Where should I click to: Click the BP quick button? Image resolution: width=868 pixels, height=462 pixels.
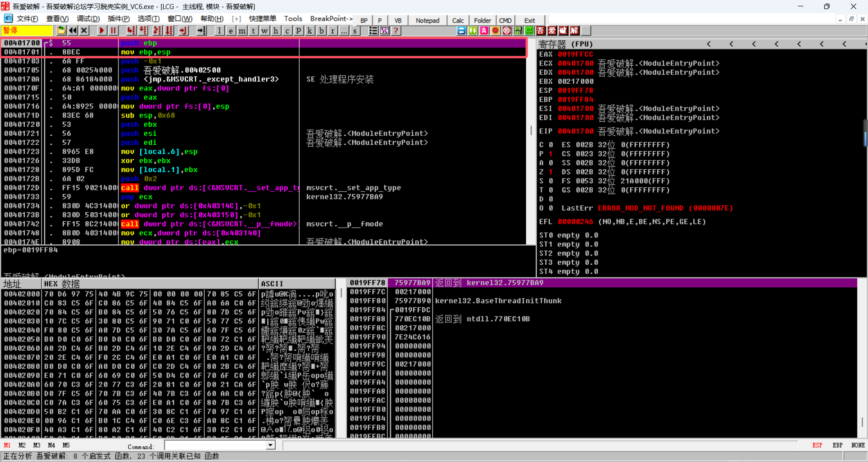(364, 20)
